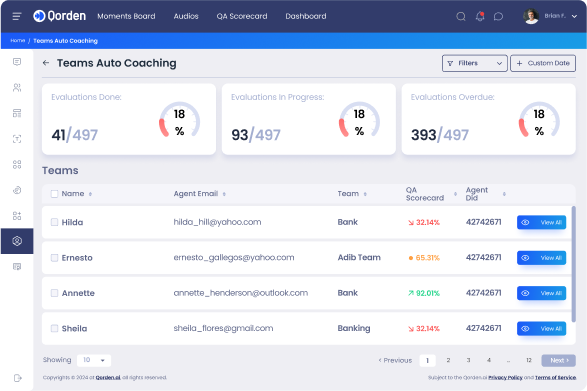The image size is (587, 391).
Task: Open the Qorden.ai footer link
Action: click(108, 378)
